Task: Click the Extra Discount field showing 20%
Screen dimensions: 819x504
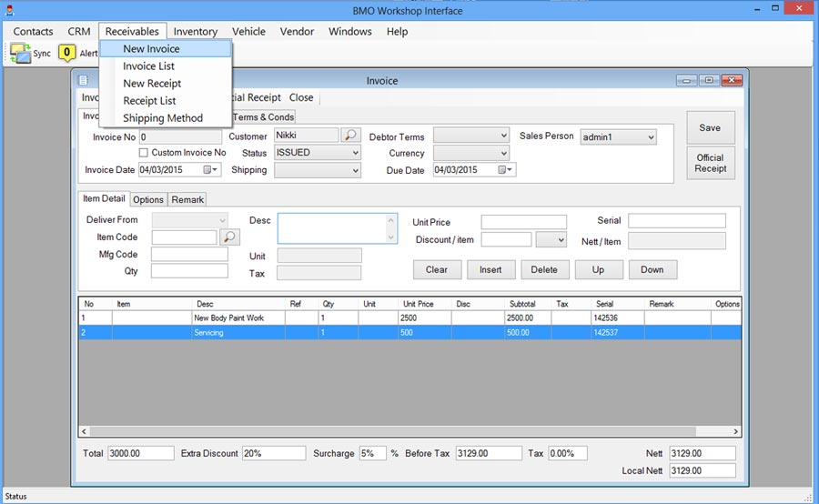Action: tap(274, 453)
